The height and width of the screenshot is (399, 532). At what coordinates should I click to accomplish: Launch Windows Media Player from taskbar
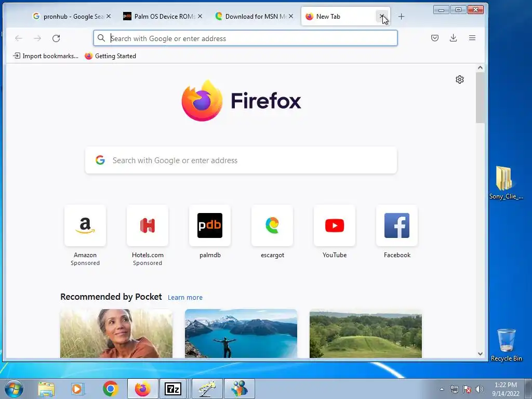click(77, 389)
